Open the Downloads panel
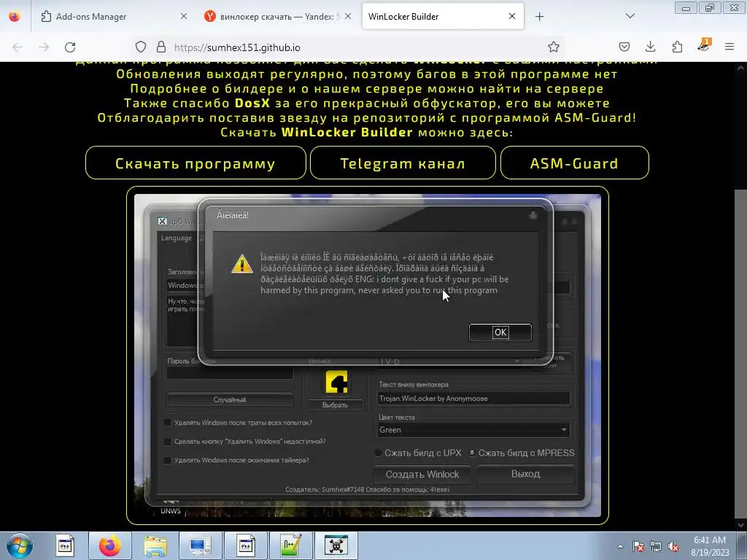Screen dimensions: 747x560 tap(650, 47)
